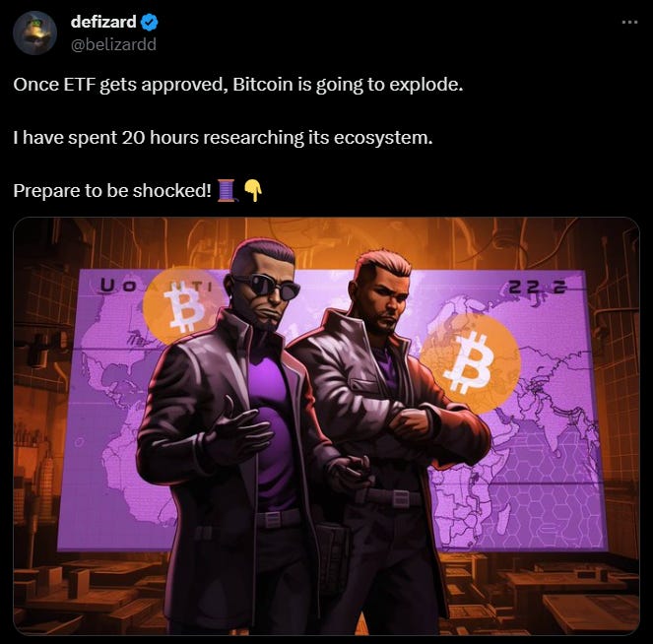653x644 pixels.
Task: Click the pointing down hand emoji
Action: 252,190
